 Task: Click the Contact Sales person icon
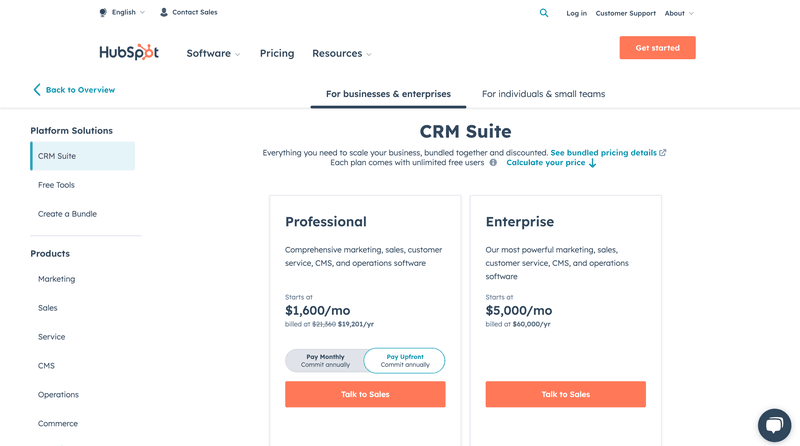(x=164, y=12)
